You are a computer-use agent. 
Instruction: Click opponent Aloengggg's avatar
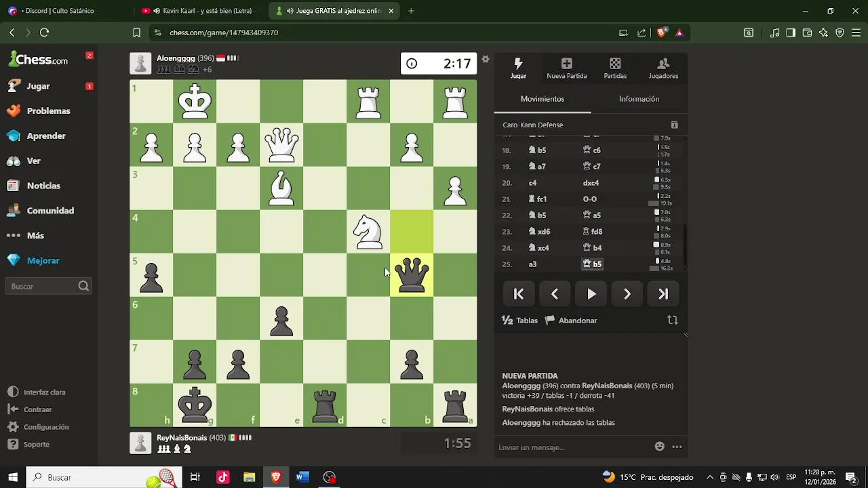(x=140, y=64)
